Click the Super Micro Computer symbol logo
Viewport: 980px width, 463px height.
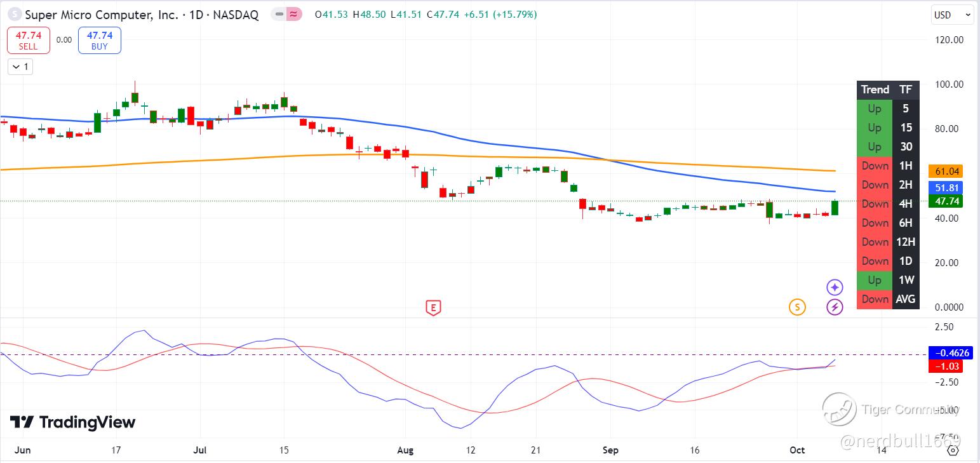14,15
